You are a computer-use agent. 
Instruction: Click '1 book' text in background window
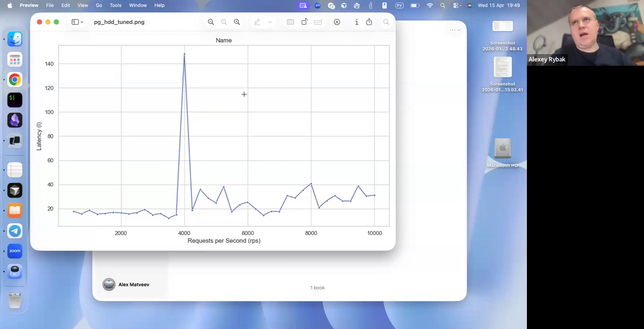[x=317, y=288]
